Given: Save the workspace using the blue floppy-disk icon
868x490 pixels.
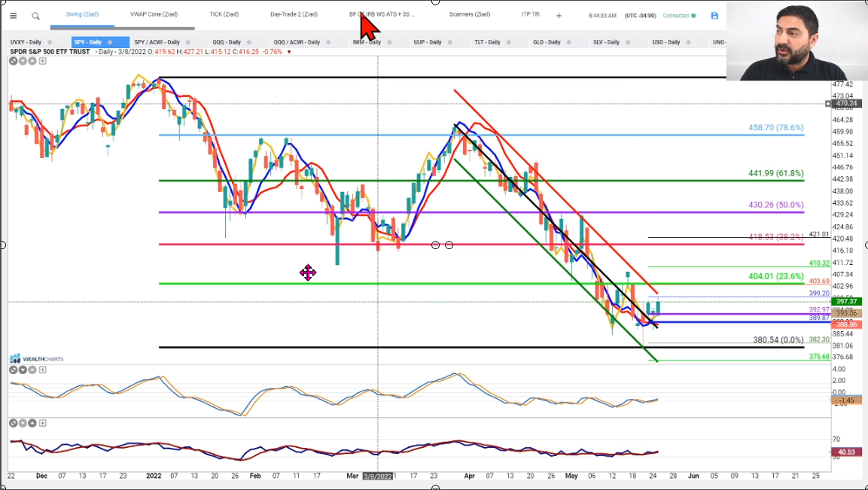Looking at the screenshot, I should [x=714, y=16].
